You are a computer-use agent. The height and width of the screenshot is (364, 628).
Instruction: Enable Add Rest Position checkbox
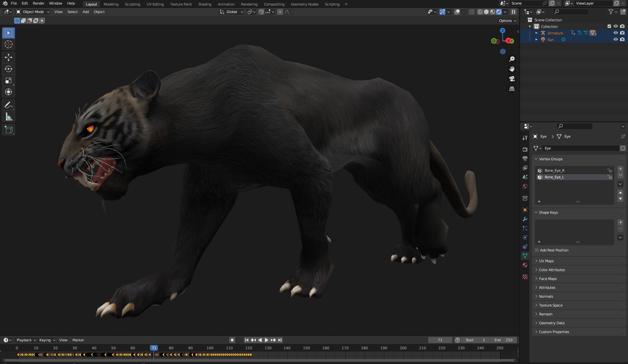click(x=537, y=250)
